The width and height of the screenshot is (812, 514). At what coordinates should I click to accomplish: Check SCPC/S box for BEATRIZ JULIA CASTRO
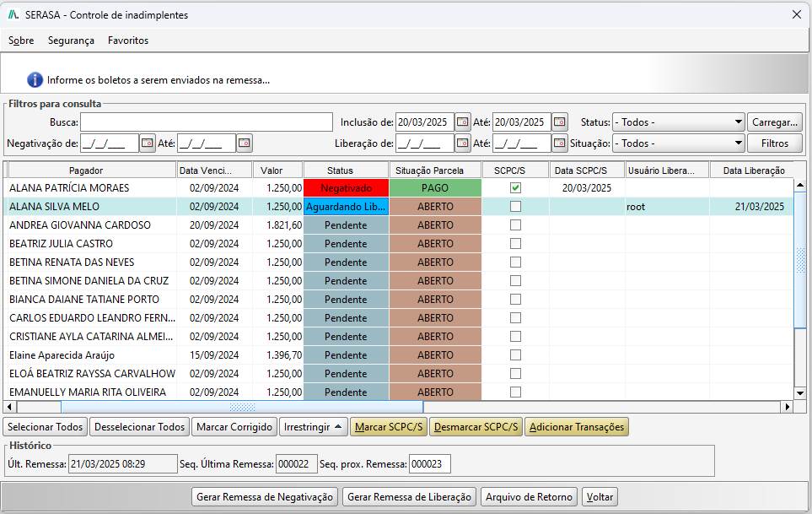tap(515, 244)
